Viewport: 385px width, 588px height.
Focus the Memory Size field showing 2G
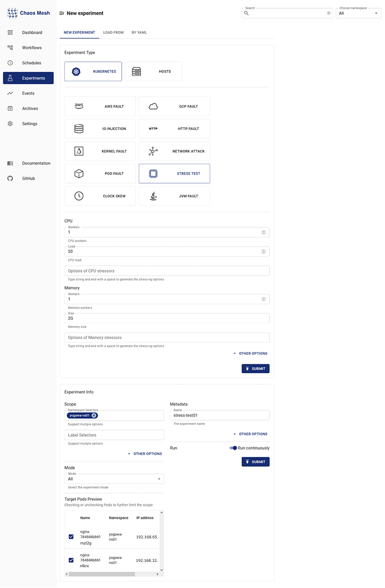(x=167, y=318)
